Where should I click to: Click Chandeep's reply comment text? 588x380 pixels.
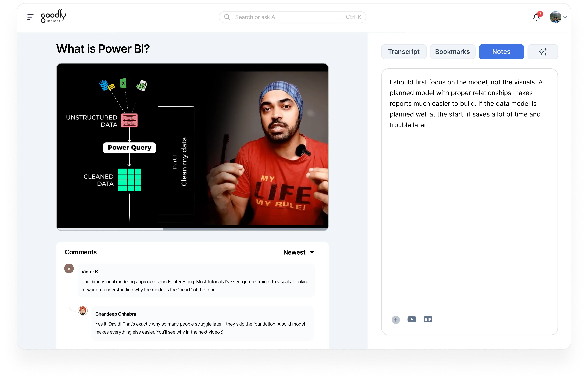[200, 328]
